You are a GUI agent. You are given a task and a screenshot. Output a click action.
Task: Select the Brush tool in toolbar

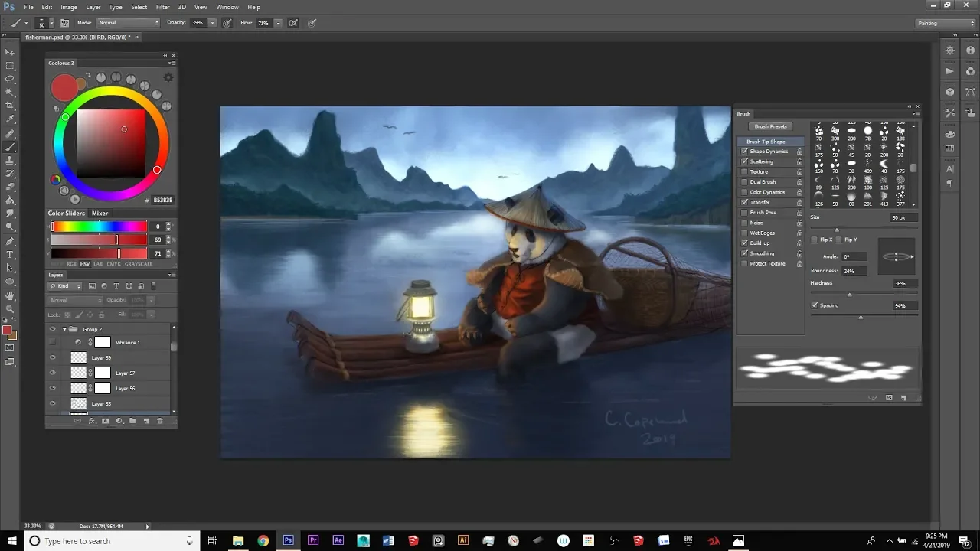tap(10, 146)
